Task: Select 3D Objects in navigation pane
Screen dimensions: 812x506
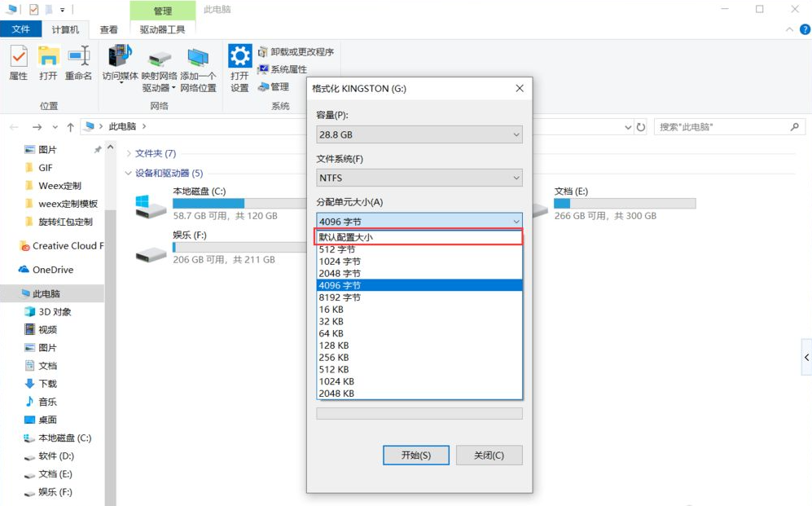Action: click(x=55, y=311)
